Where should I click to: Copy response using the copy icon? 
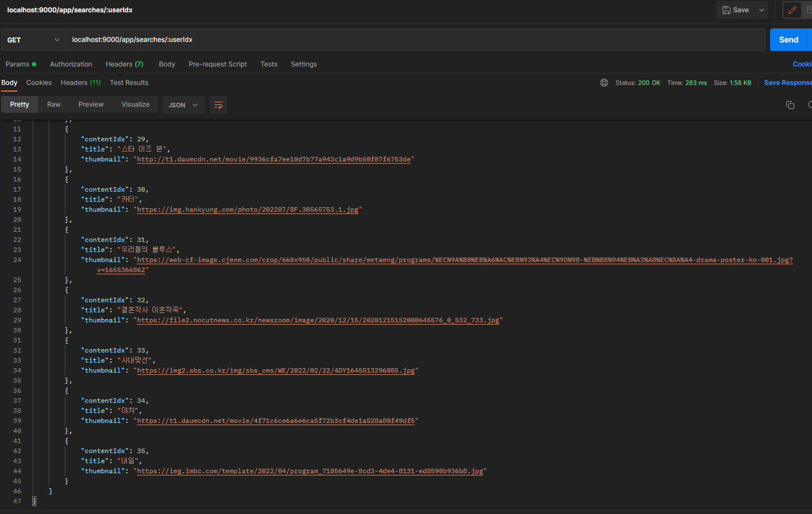[790, 105]
